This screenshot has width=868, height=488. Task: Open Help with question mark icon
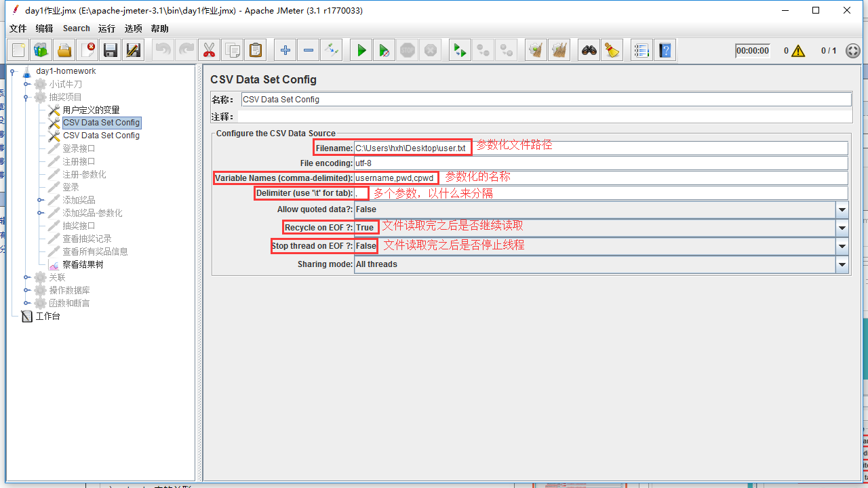click(665, 50)
